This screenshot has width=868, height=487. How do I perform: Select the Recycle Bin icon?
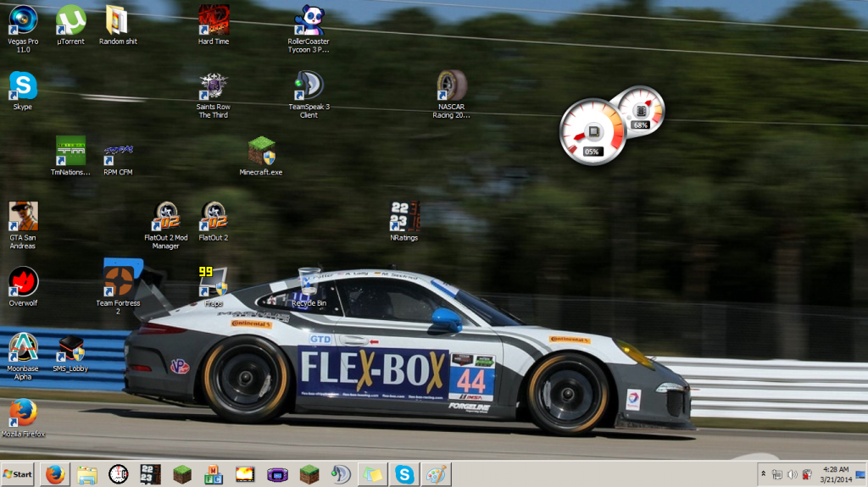(309, 286)
